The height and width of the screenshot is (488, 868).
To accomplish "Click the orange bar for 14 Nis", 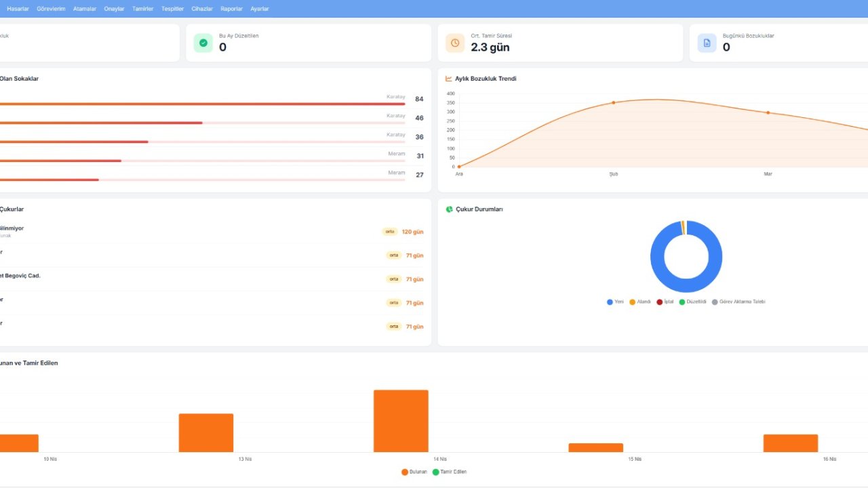I will click(401, 421).
